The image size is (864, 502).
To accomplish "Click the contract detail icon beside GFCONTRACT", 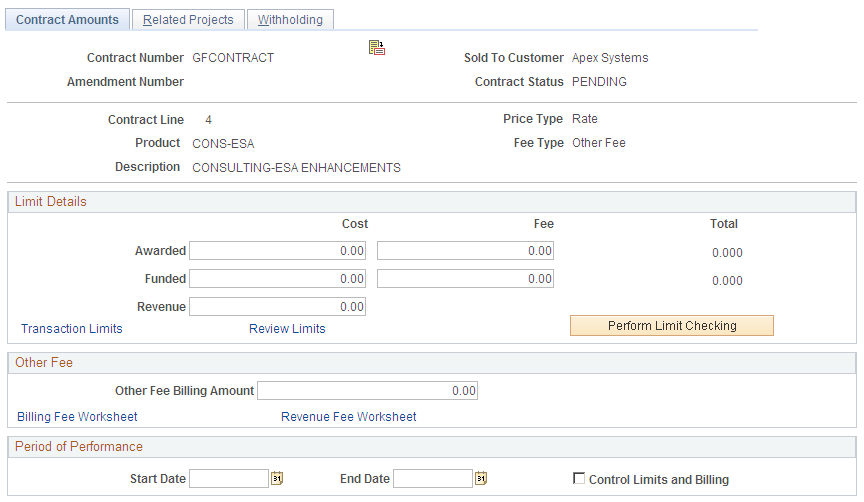I will (377, 48).
